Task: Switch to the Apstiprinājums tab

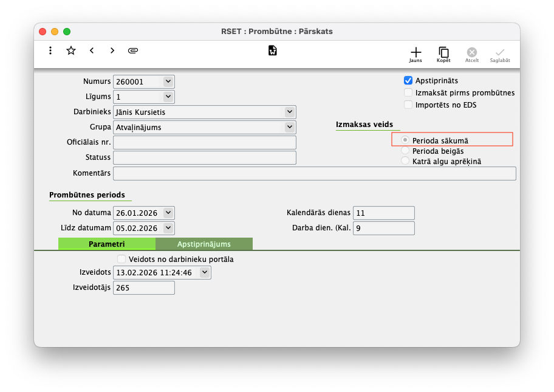Action: 203,244
